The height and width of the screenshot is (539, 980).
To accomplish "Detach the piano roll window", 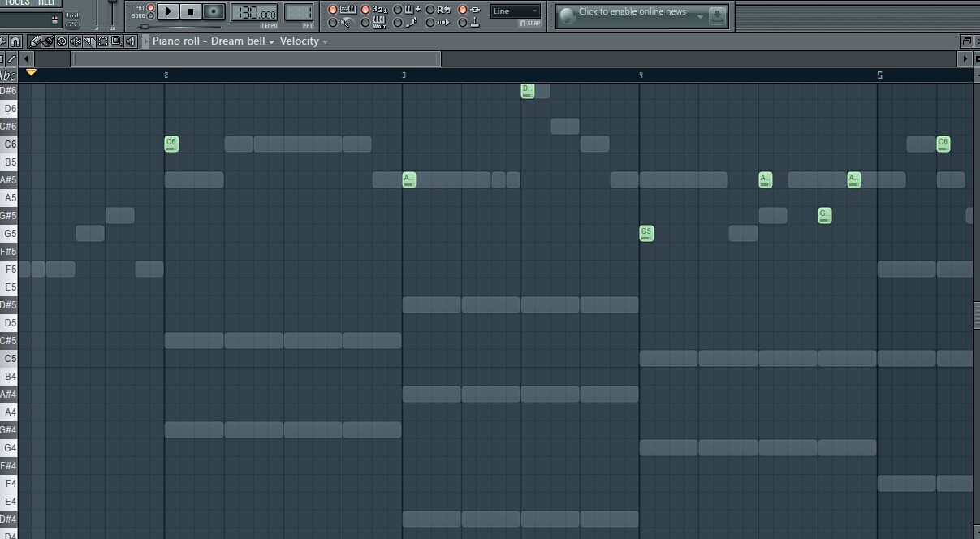I will 966,41.
